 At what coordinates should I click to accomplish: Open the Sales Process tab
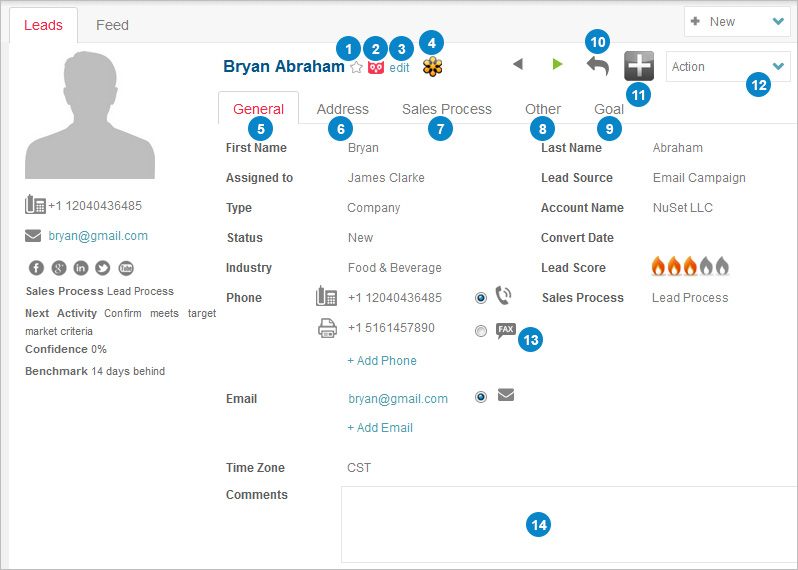(x=447, y=109)
